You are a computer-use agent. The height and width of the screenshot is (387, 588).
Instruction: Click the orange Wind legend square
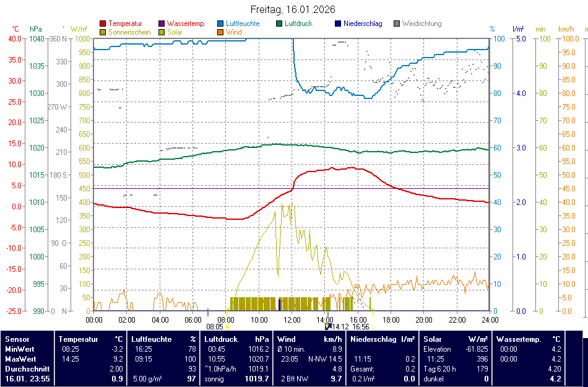pyautogui.click(x=221, y=32)
